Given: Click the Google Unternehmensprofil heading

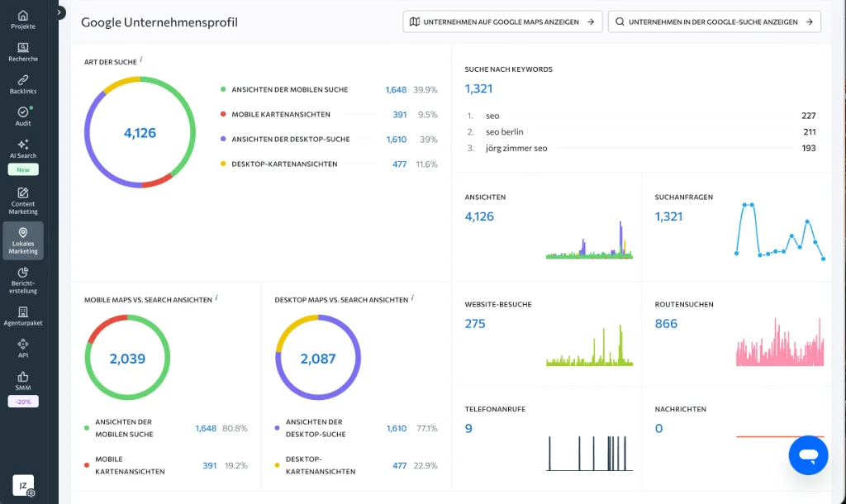Looking at the screenshot, I should coord(159,22).
